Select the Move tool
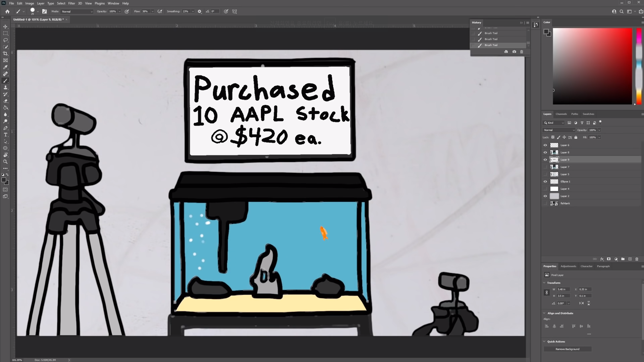 [5, 26]
